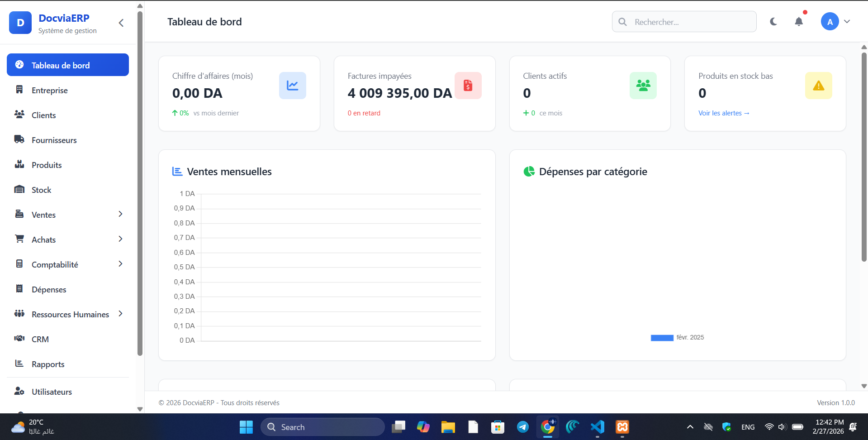Click the red unpaid invoices icon

[468, 86]
